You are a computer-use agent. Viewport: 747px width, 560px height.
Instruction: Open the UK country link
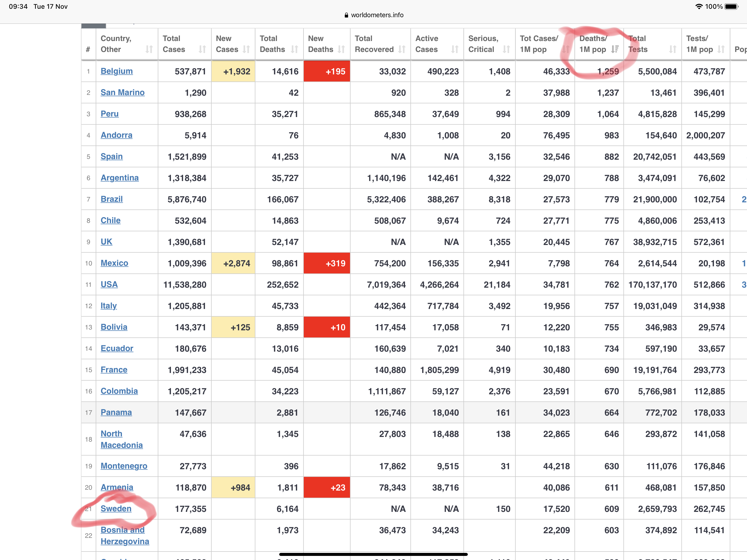coord(106,241)
